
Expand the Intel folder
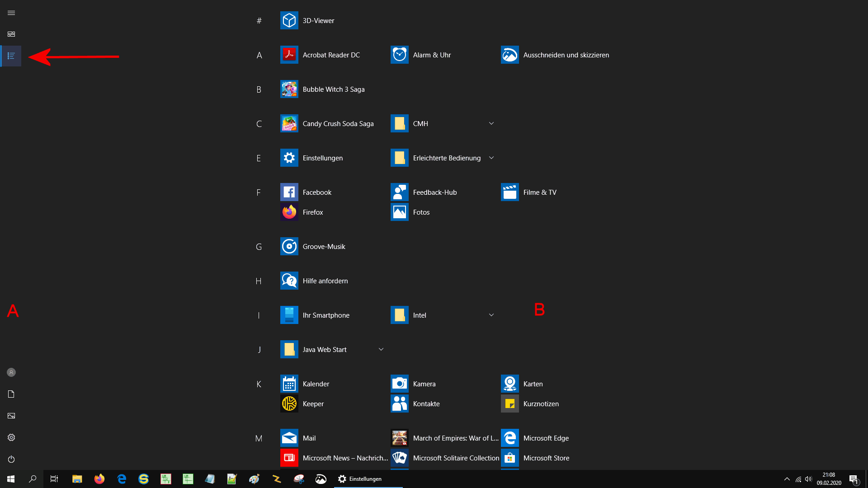coord(491,315)
